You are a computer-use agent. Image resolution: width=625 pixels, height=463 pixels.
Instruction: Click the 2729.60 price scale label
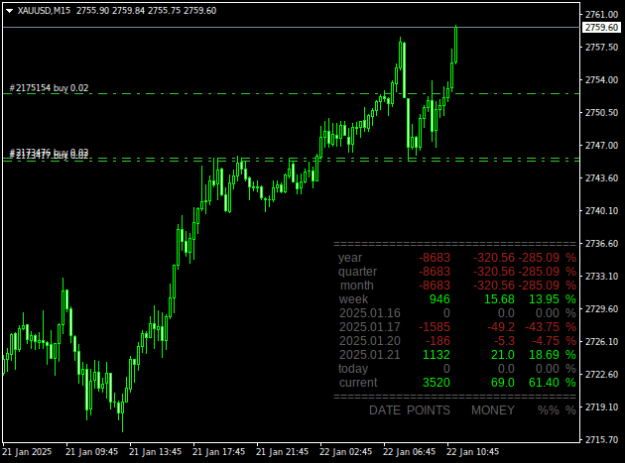(601, 309)
